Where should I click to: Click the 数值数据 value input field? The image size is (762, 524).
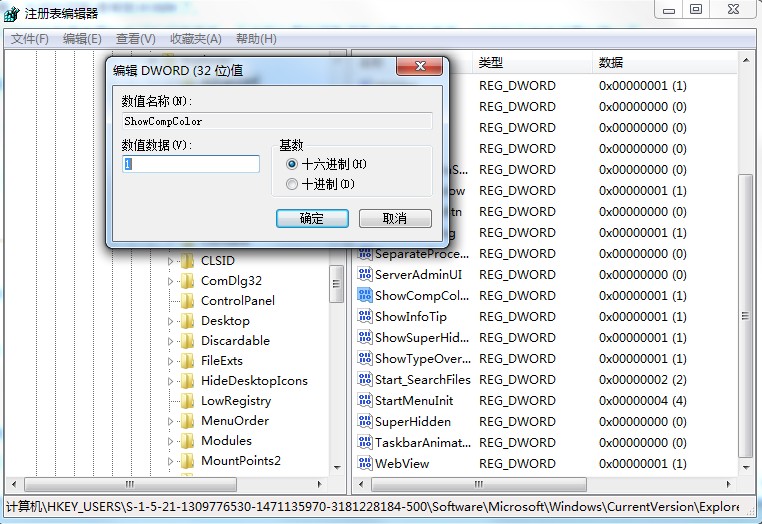(191, 164)
